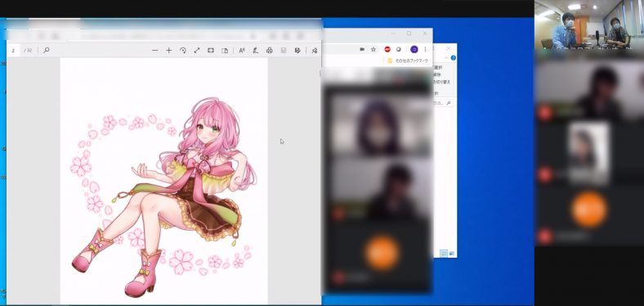The image size is (644, 306).
Task: Click the Explorer search magnifier icon
Action: pyautogui.click(x=449, y=103)
